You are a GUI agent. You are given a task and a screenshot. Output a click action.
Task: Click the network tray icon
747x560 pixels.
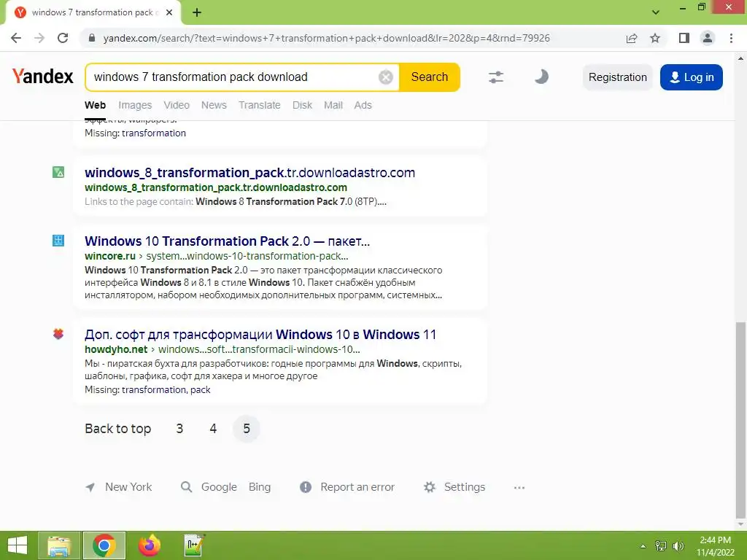[x=661, y=546]
